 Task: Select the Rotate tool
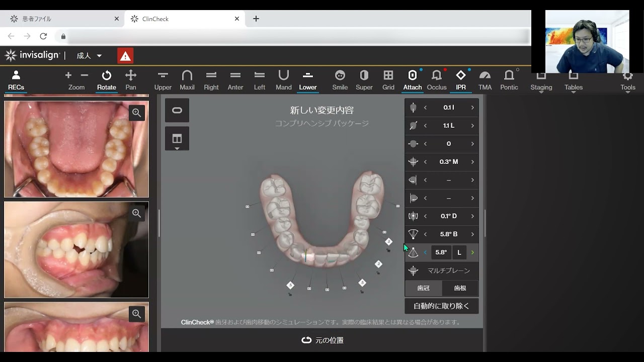pyautogui.click(x=107, y=80)
